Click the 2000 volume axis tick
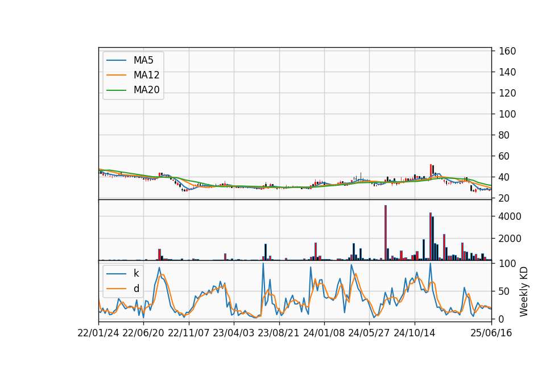546x392 pixels. (x=510, y=239)
